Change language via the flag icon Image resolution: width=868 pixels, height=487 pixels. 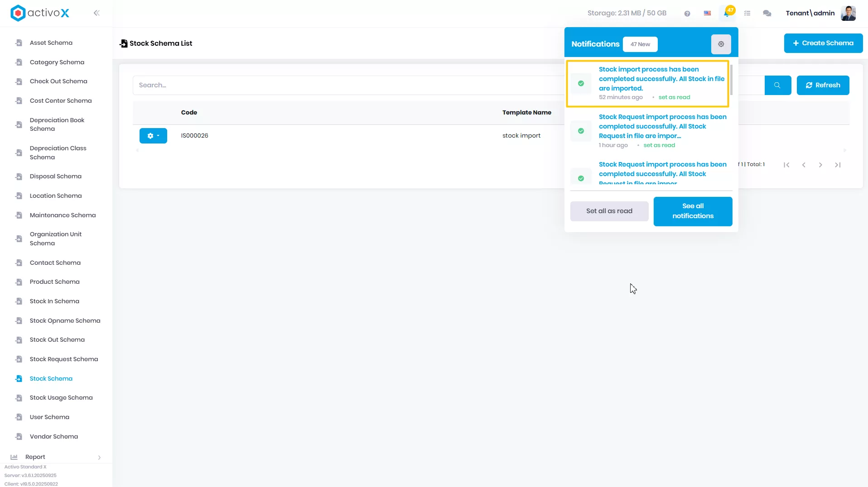[x=707, y=14]
